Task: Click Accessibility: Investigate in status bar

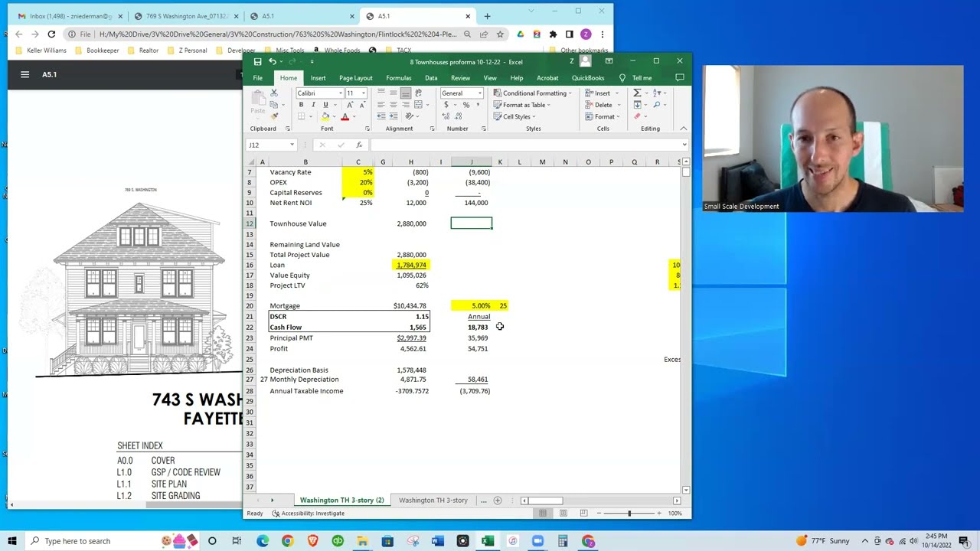Action: tap(309, 514)
